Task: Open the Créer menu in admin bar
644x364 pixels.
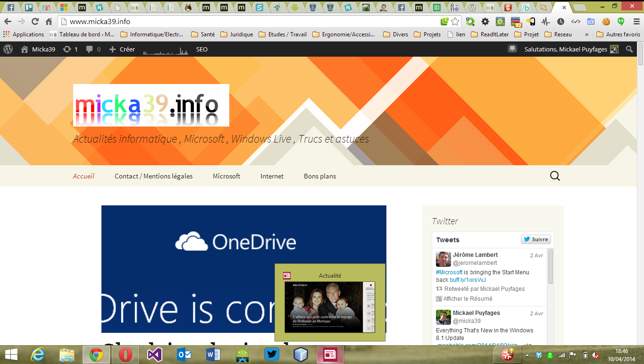Action: 122,49
